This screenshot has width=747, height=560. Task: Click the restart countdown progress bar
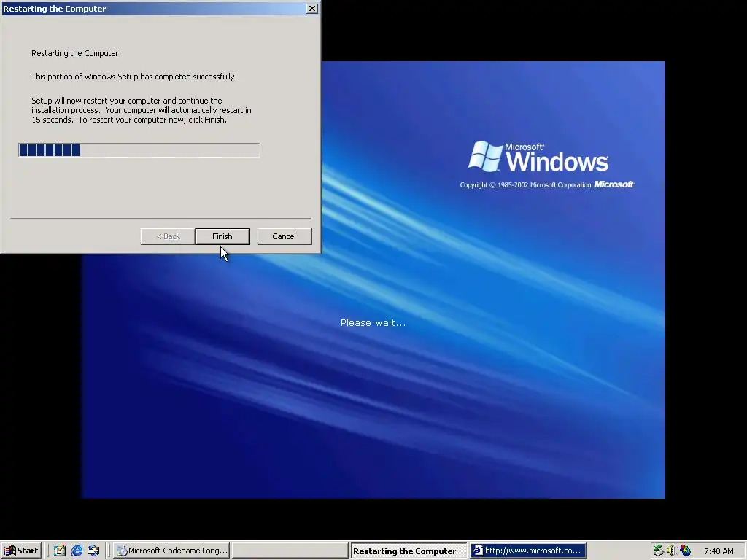(139, 150)
